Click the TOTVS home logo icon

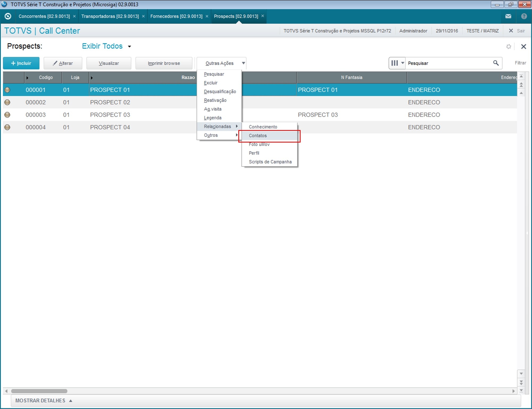pyautogui.click(x=8, y=16)
